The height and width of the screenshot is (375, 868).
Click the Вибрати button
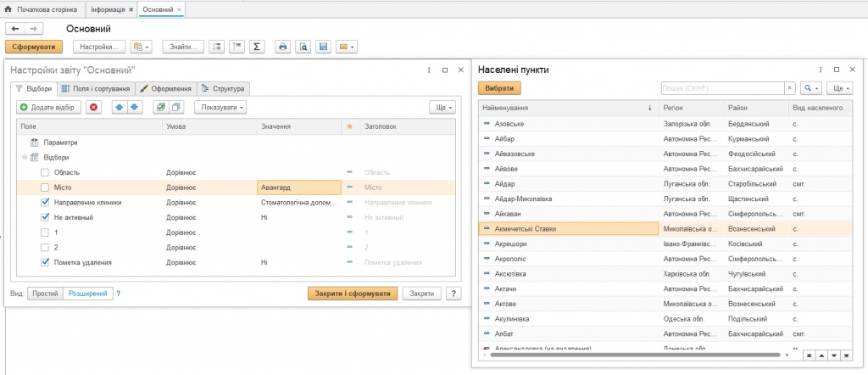click(x=499, y=88)
